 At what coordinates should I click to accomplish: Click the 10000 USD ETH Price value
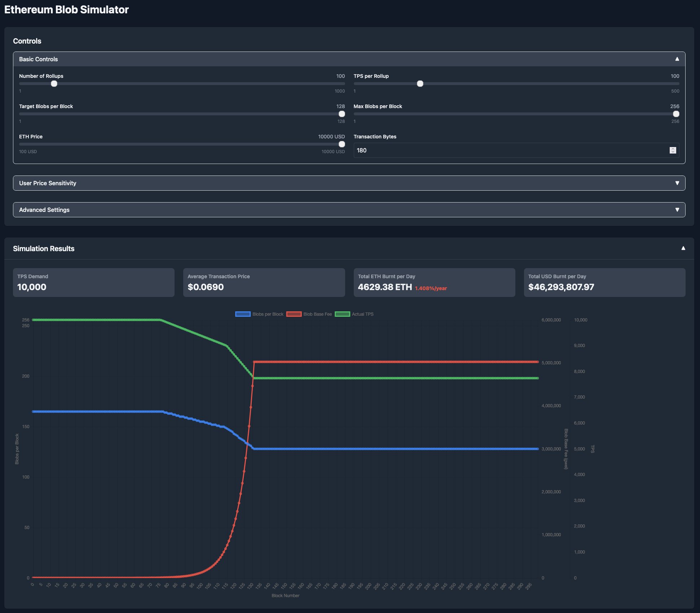click(x=331, y=137)
